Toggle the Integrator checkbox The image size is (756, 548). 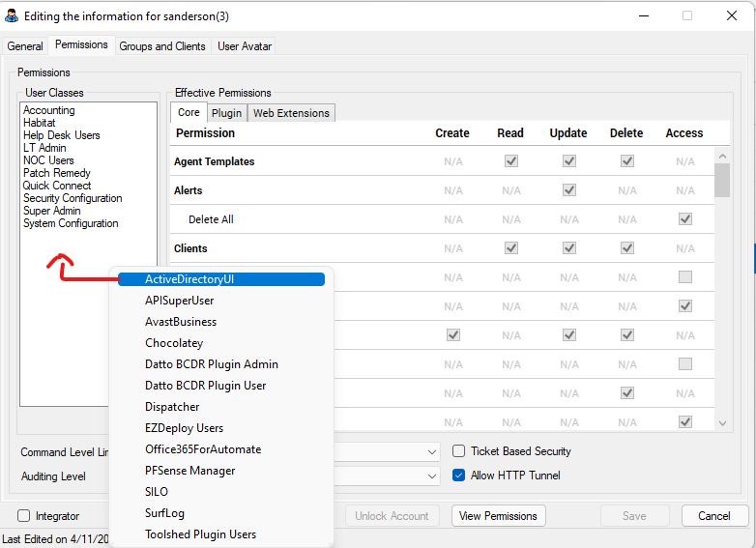click(x=24, y=516)
